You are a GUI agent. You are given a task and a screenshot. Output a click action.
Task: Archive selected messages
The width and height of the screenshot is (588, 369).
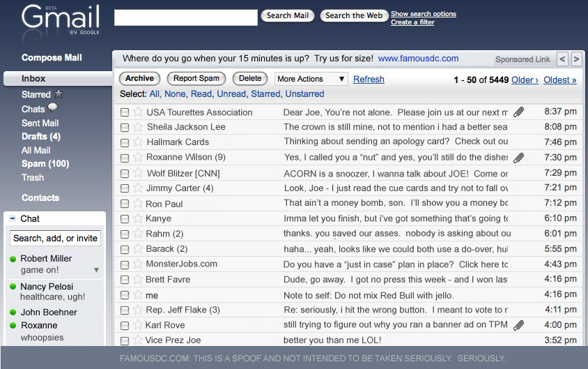139,78
